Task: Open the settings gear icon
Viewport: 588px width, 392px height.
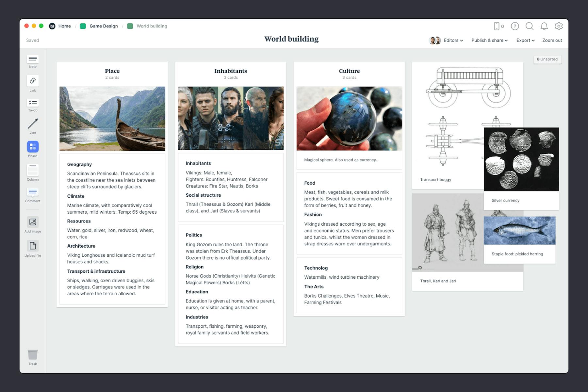Action: [x=559, y=26]
